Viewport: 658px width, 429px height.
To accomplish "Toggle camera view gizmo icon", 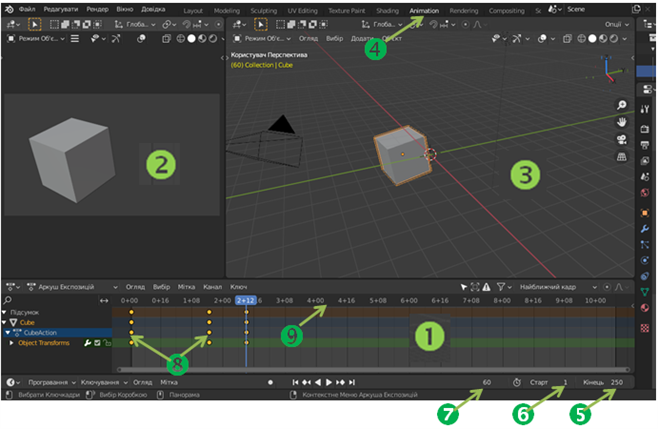I will coord(621,139).
